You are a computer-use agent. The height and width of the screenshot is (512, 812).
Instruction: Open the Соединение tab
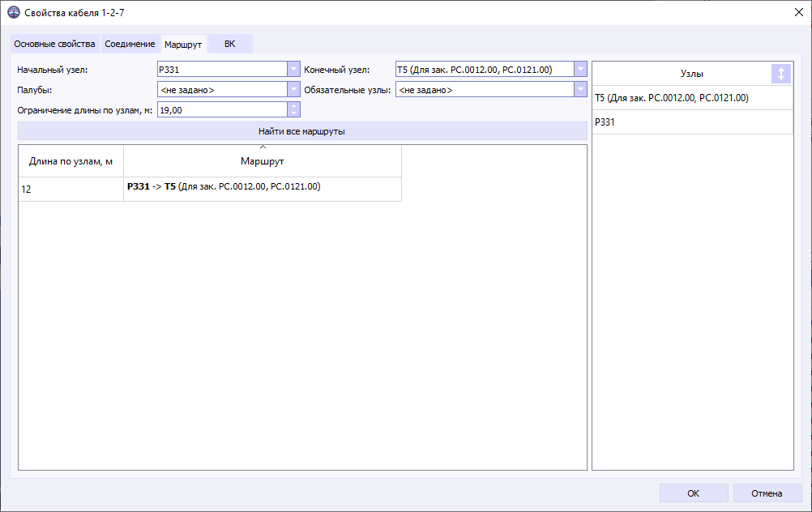(x=129, y=45)
